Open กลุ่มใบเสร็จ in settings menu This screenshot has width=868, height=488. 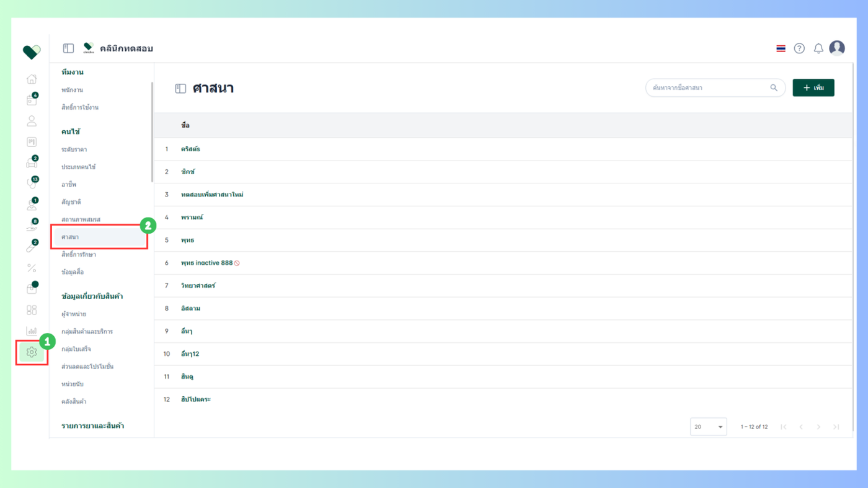pyautogui.click(x=76, y=348)
